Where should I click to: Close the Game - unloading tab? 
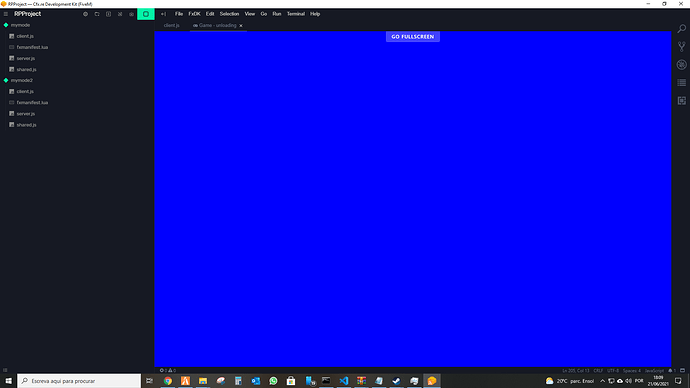click(241, 26)
